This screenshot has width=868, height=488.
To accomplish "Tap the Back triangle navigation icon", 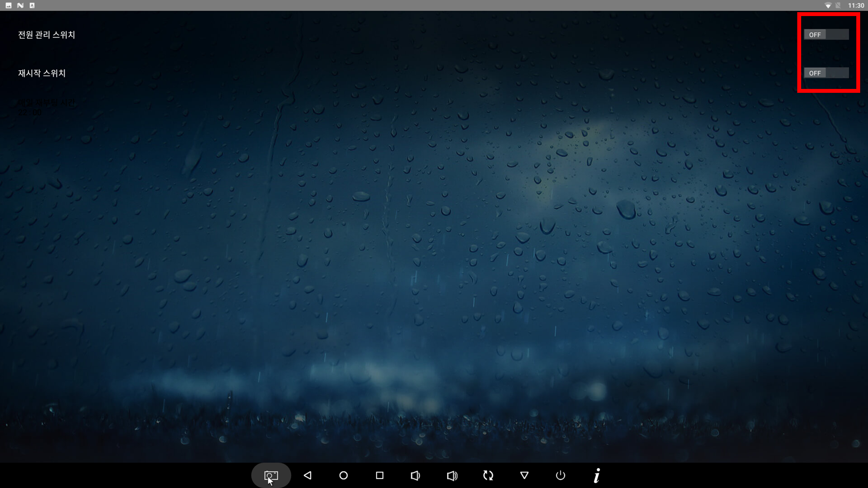I will point(307,475).
